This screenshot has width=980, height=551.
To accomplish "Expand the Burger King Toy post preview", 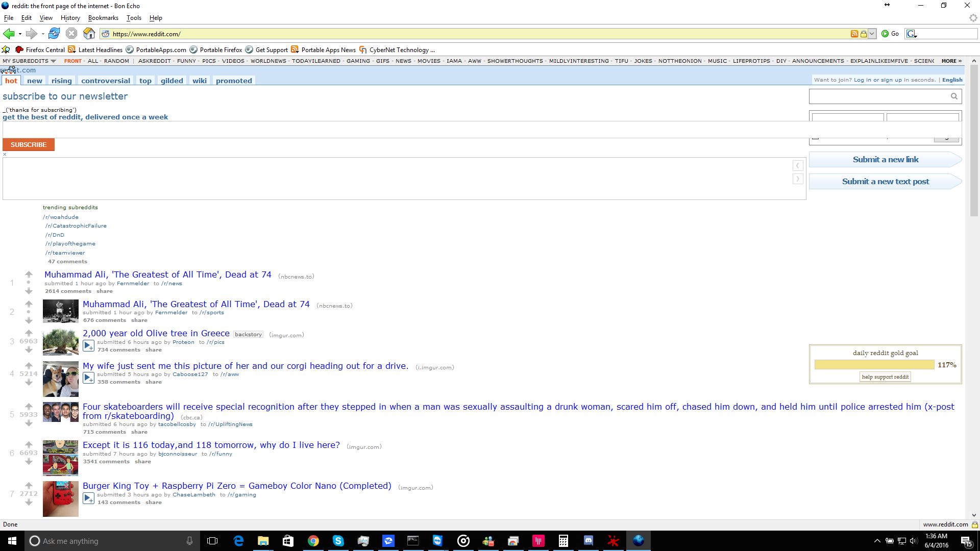I will pyautogui.click(x=88, y=498).
